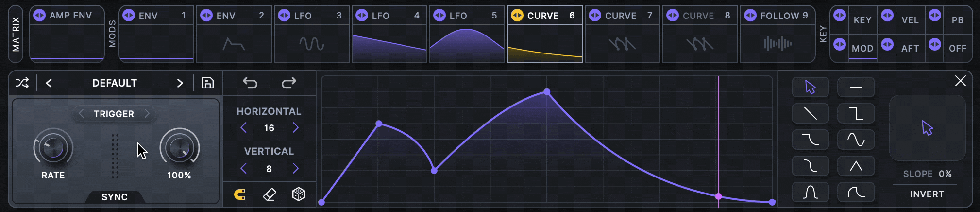The width and height of the screenshot is (980, 212).
Task: Select the CURVE 7 modulator tab
Action: point(623,34)
